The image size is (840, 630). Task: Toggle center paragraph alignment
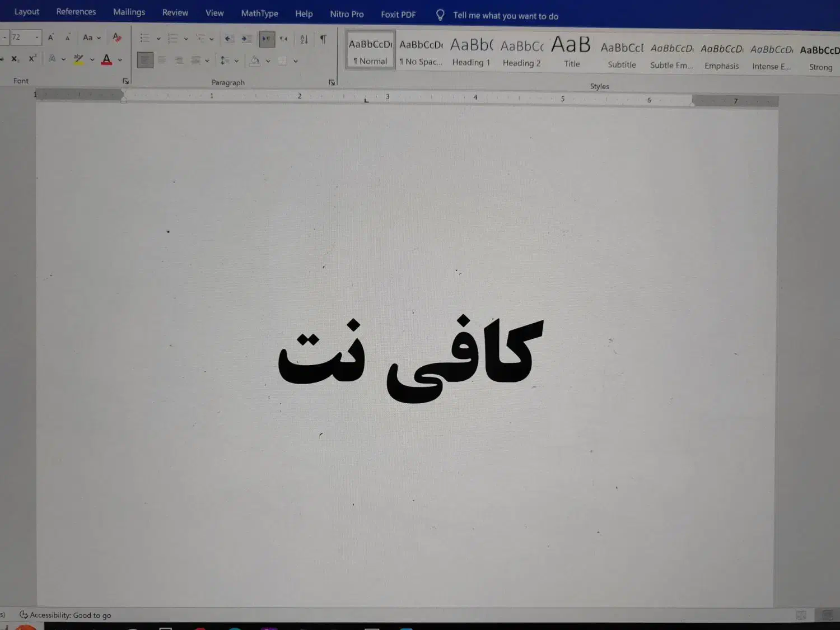[x=162, y=60]
